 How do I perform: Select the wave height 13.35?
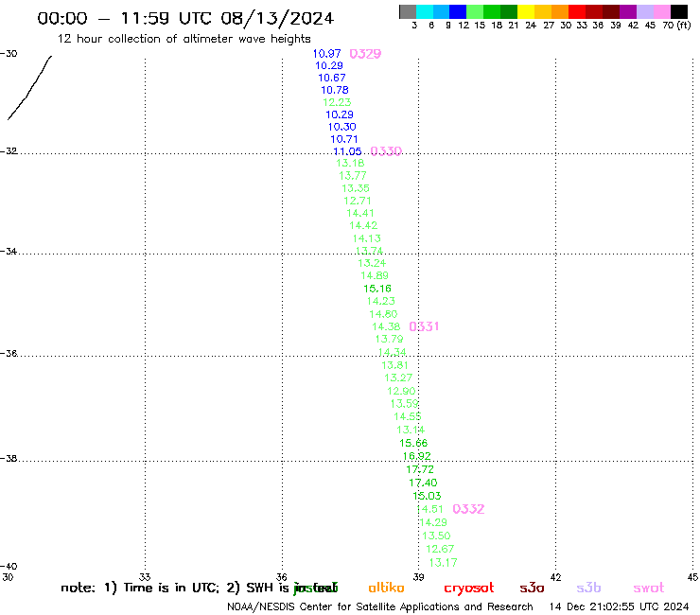tap(356, 188)
